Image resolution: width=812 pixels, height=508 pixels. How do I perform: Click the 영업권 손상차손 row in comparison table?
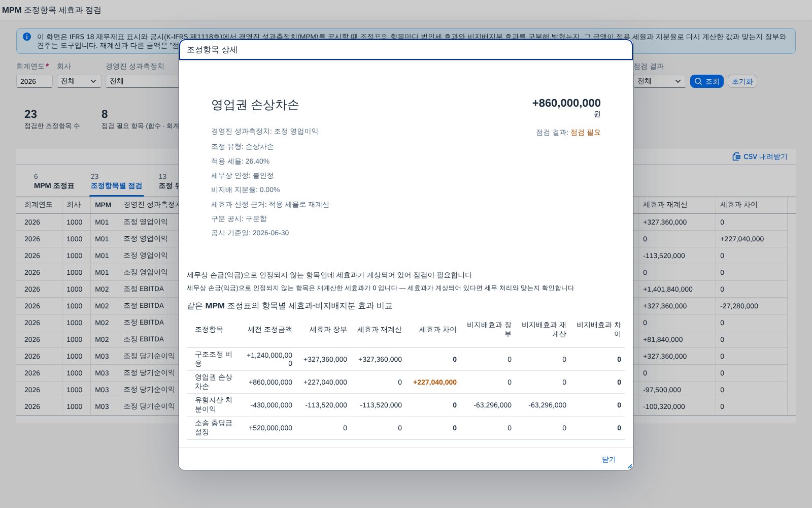(x=405, y=382)
